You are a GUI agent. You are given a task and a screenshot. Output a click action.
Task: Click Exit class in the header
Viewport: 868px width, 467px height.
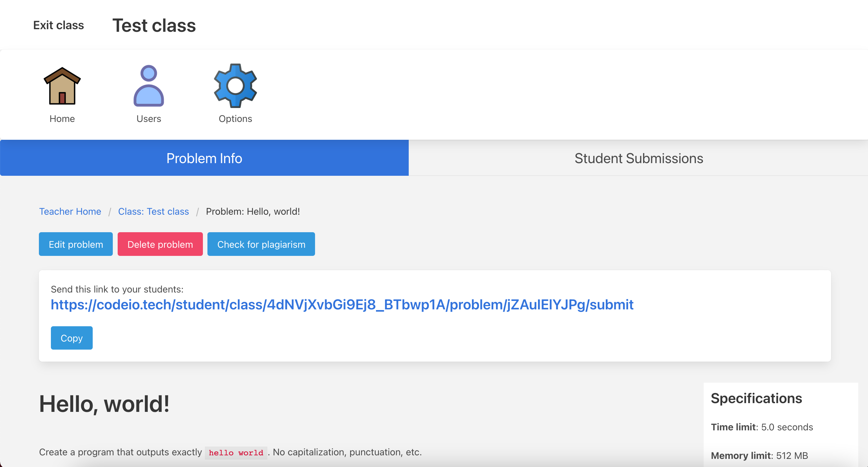click(x=58, y=25)
